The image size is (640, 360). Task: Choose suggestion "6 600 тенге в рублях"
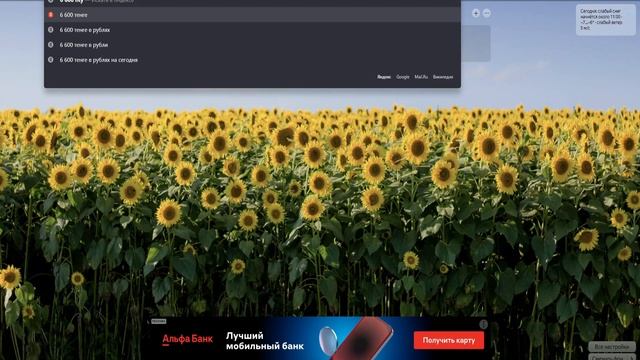(x=252, y=30)
